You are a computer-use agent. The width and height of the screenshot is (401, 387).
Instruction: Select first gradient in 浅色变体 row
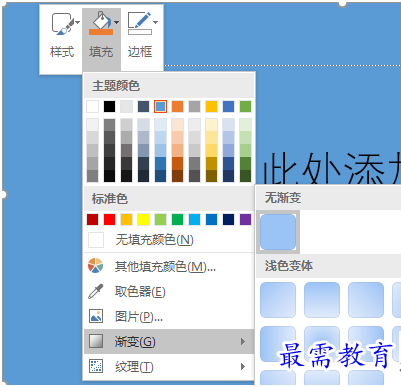278,300
